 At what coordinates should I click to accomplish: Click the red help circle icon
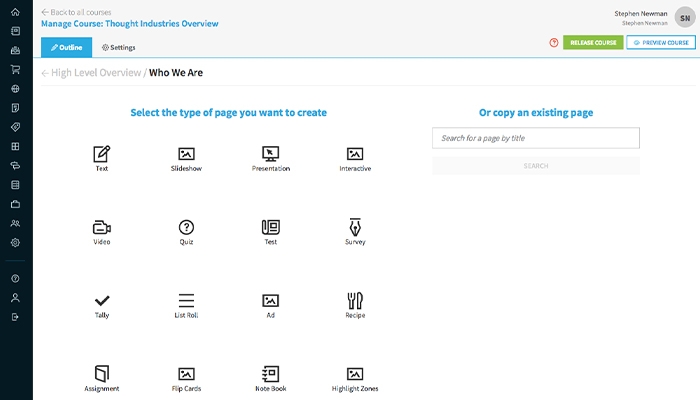click(554, 42)
